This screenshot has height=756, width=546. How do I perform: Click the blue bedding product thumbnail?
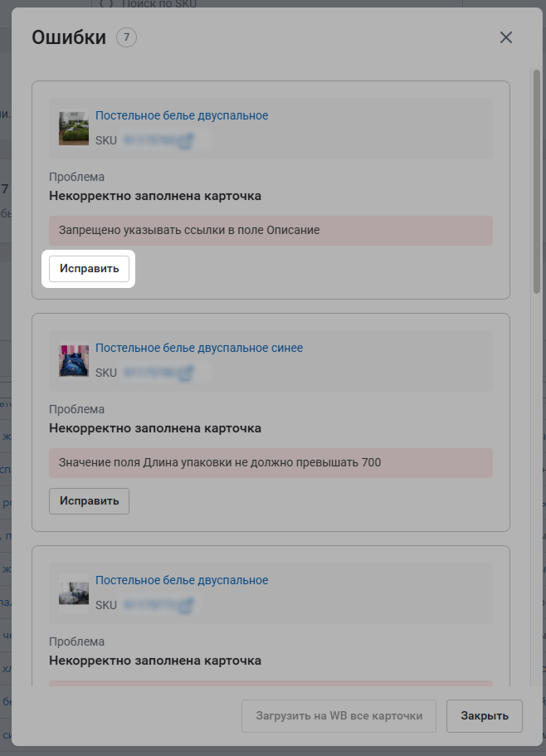click(x=74, y=361)
